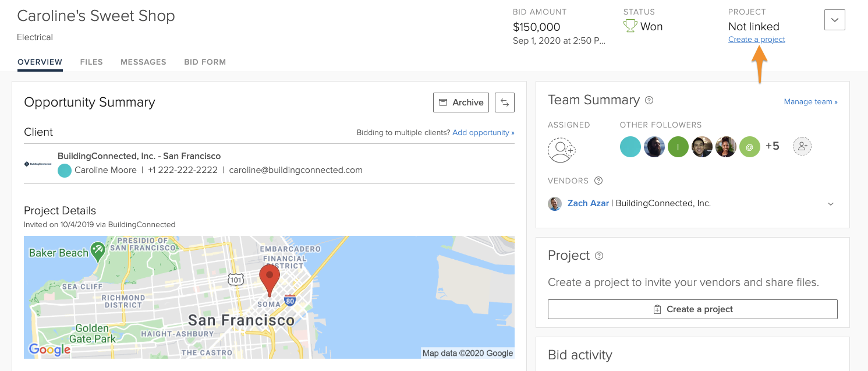Open the Manage team link
This screenshot has width=868, height=371.
point(810,101)
